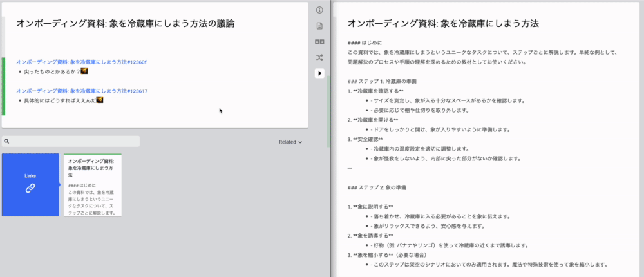
Task: Click the intro paragraph starting この資料では
Action: click(x=483, y=57)
